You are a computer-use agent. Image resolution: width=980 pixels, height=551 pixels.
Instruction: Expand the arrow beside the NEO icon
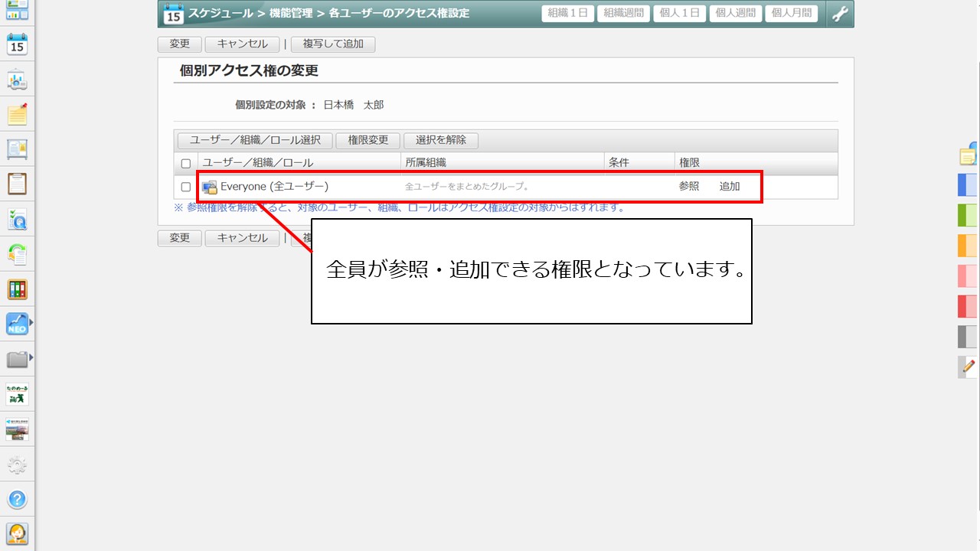pos(31,322)
